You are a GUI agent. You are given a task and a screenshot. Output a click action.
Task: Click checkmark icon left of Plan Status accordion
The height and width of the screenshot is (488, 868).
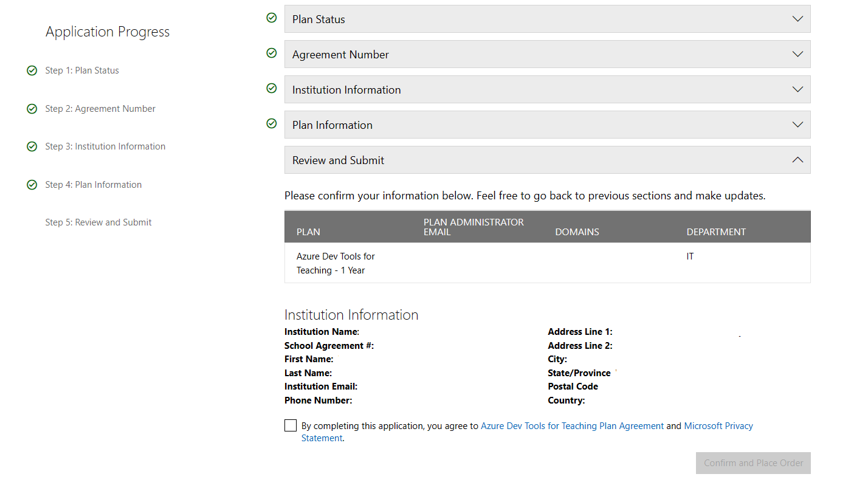point(272,18)
